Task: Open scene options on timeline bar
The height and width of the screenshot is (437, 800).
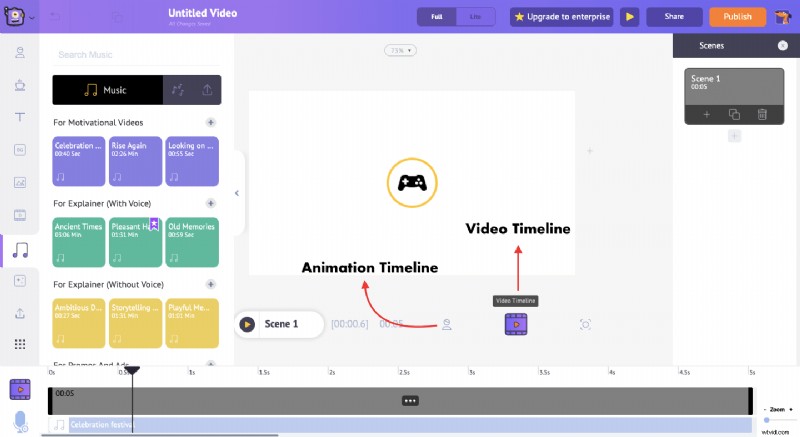Action: point(410,401)
